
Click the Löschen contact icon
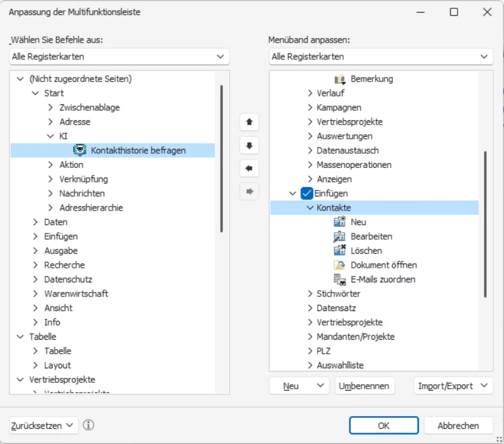[x=339, y=251]
